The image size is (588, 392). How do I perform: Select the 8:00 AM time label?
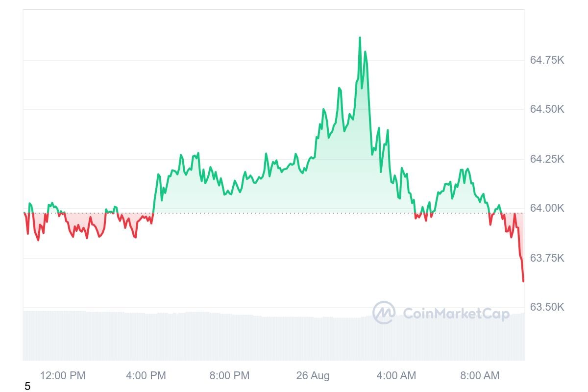(x=480, y=376)
